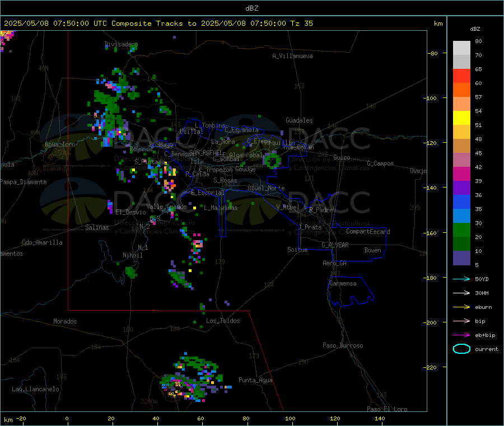The image size is (504, 426).
Task: Click the Carmensa map label
Action: 343,284
